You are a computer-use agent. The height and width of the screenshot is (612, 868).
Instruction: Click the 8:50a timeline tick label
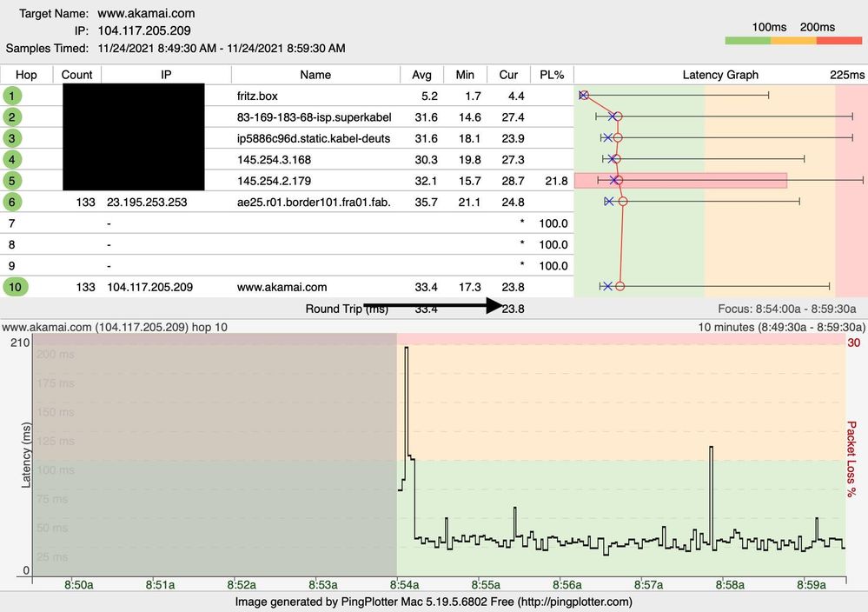click(x=78, y=584)
